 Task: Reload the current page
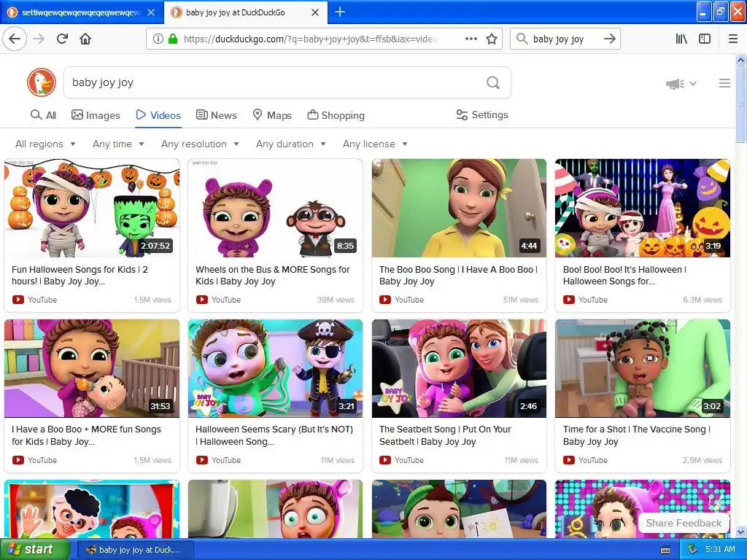pos(63,39)
